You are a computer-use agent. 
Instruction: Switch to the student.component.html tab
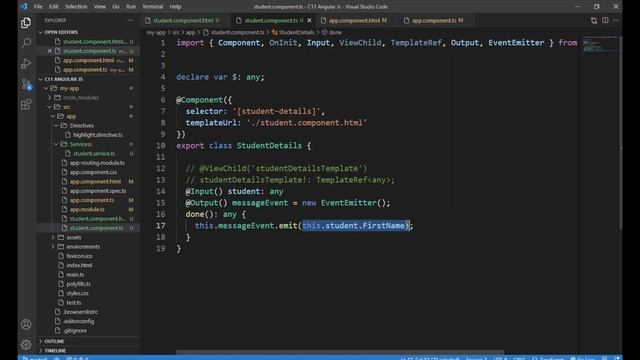pos(182,20)
